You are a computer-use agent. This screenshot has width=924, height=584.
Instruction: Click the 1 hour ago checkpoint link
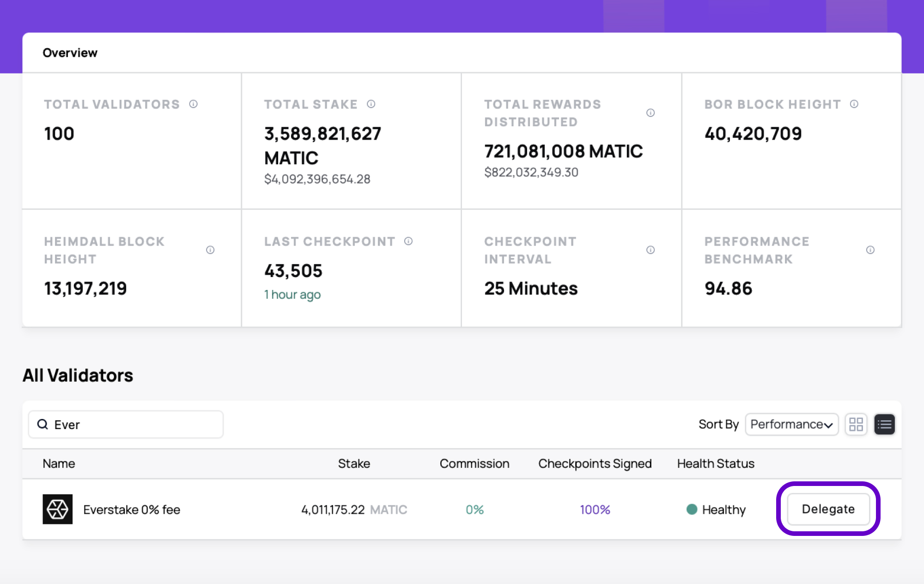click(292, 294)
